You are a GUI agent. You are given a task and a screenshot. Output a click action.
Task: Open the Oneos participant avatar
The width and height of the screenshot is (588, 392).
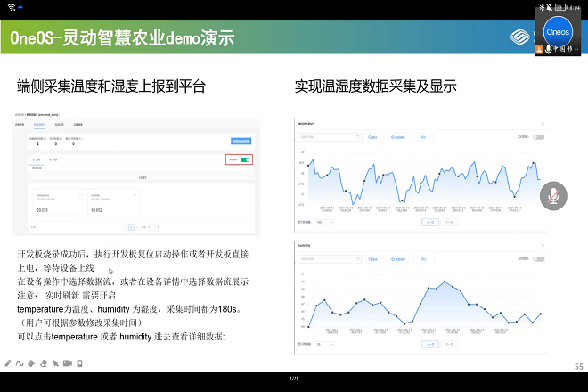tap(557, 30)
